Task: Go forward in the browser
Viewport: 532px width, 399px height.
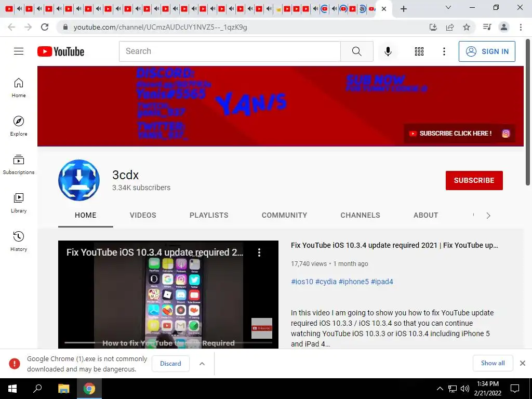Action: point(28,27)
